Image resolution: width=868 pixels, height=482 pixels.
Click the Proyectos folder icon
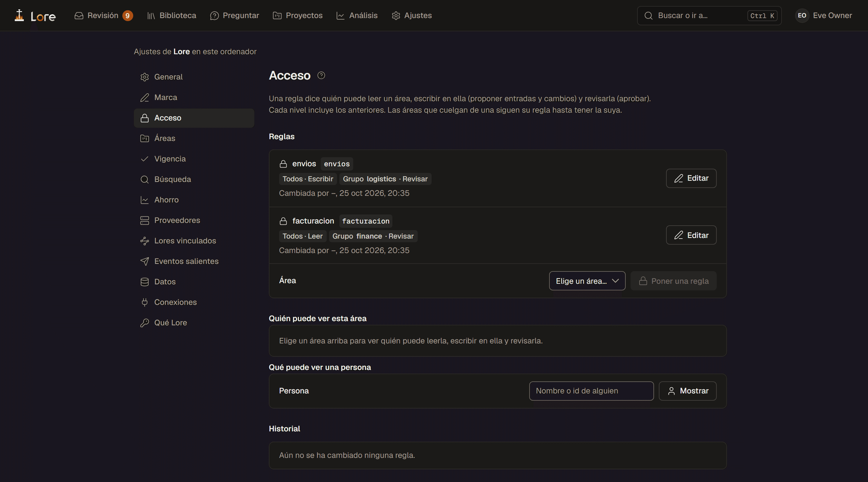(x=277, y=15)
